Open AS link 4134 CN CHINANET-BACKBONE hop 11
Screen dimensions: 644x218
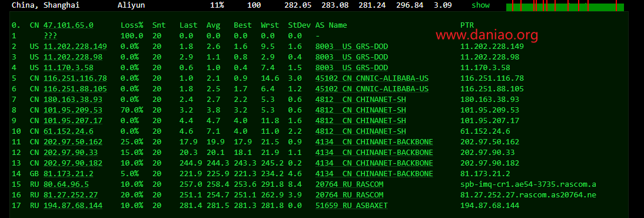tap(374, 142)
